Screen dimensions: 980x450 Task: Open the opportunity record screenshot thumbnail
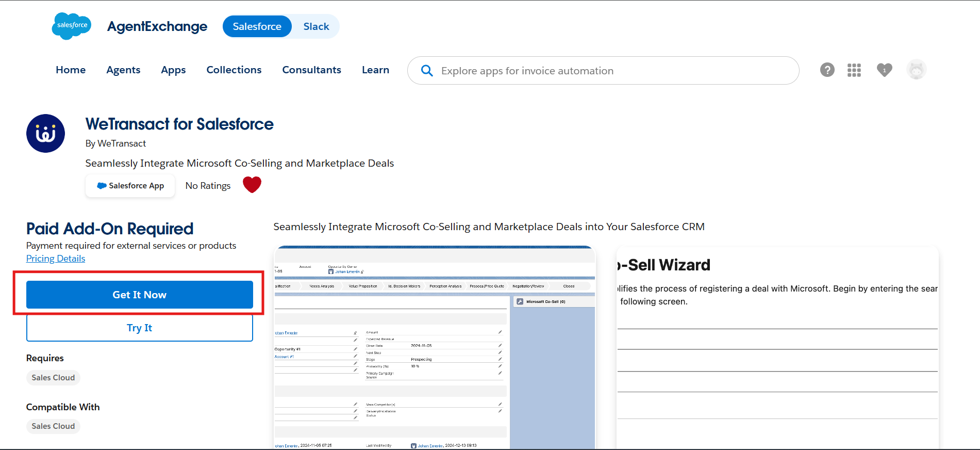(435, 347)
